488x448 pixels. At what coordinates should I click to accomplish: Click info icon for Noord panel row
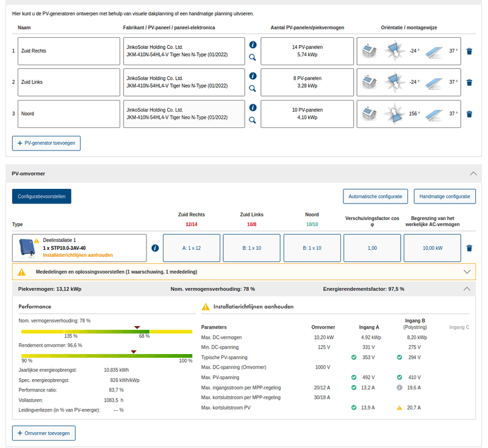[253, 107]
